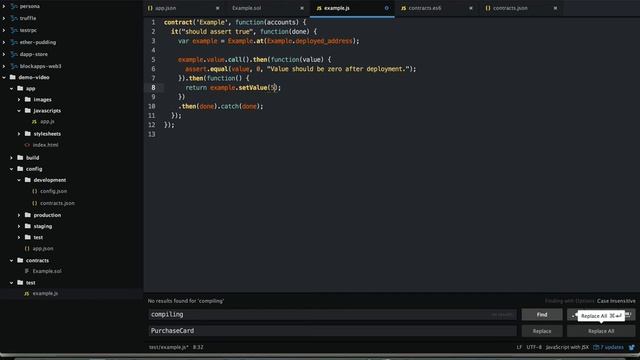Open the persona repository icon in tree
The image size is (640, 360).
[14, 6]
